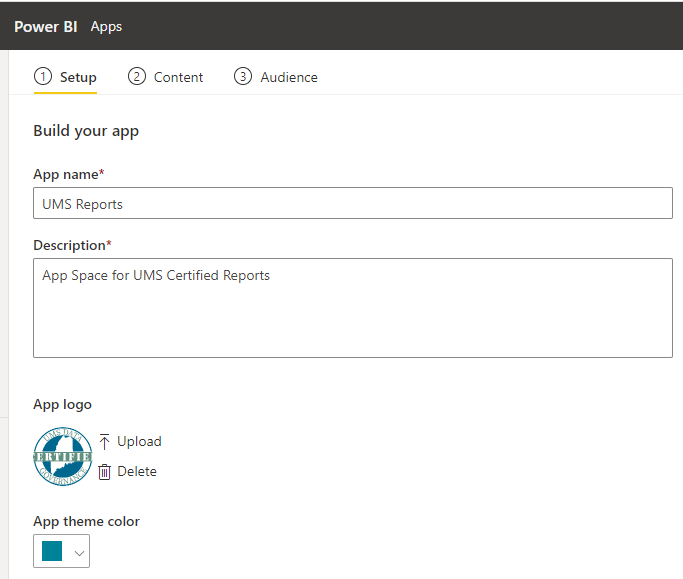
Task: Click the trash can icon
Action: (105, 472)
